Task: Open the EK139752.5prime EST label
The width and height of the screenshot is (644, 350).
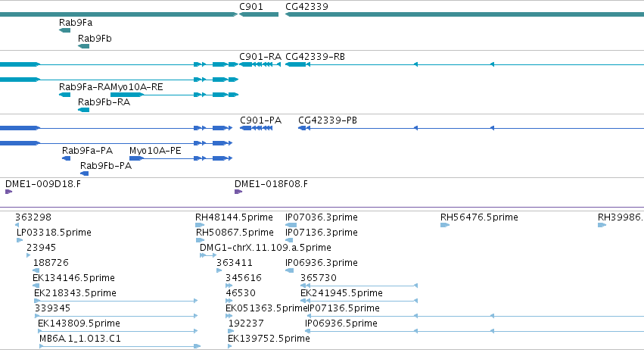Action: [269, 339]
